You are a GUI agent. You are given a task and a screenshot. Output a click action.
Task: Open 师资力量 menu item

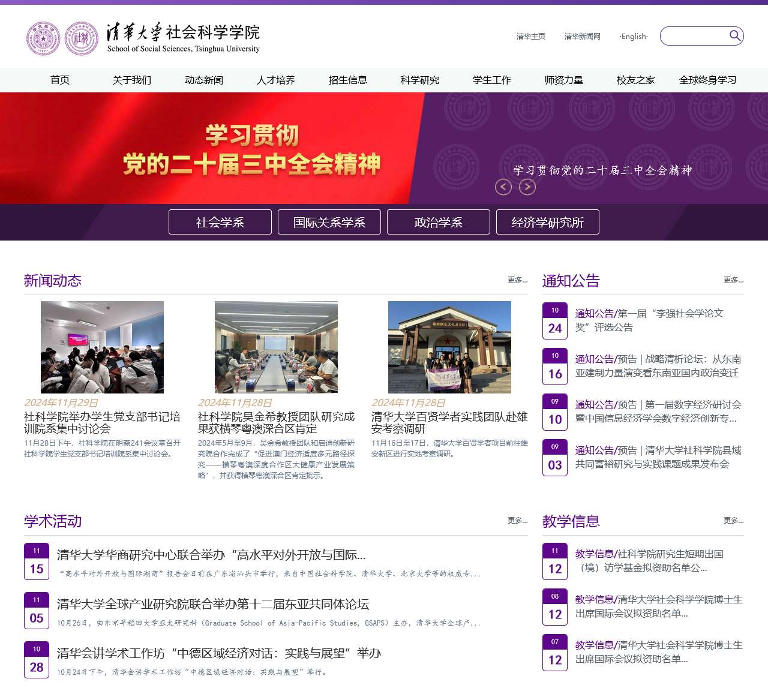564,80
